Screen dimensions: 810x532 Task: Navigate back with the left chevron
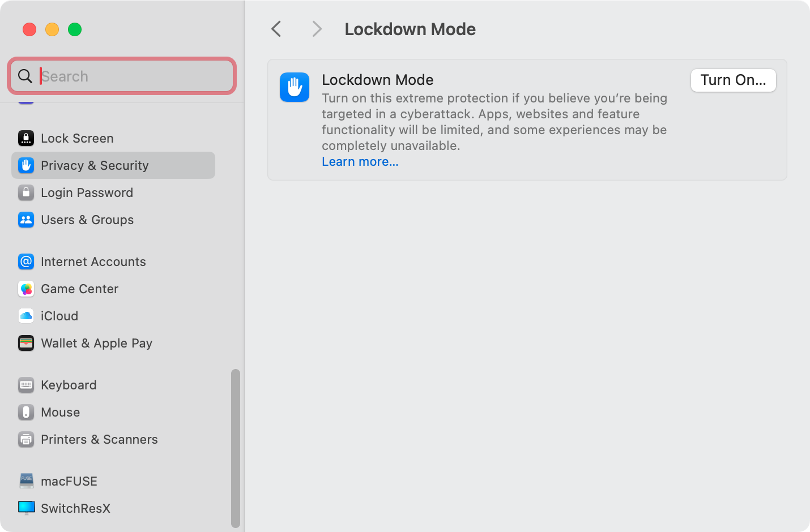click(x=276, y=29)
